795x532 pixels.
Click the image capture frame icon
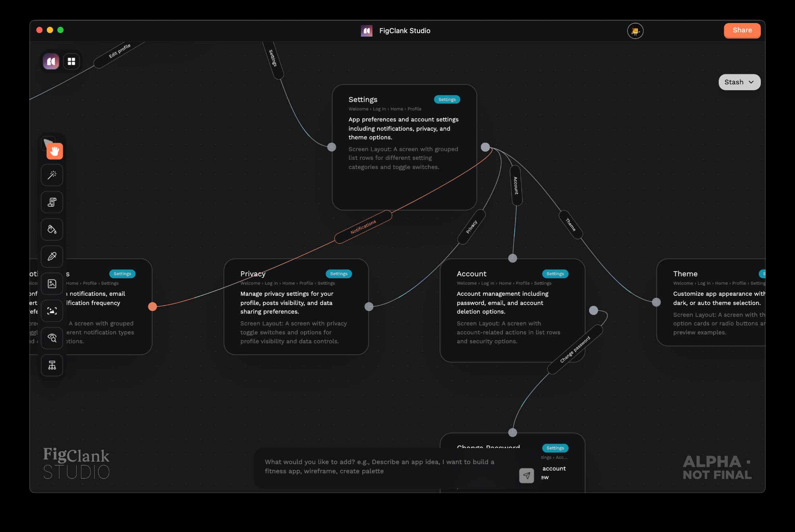52,311
